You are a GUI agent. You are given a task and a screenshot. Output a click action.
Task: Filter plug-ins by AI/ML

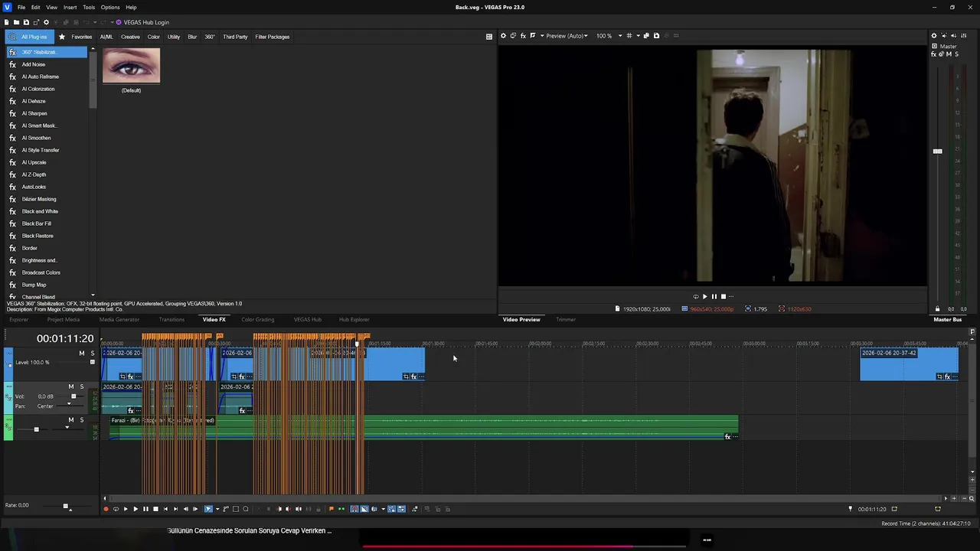pos(106,37)
